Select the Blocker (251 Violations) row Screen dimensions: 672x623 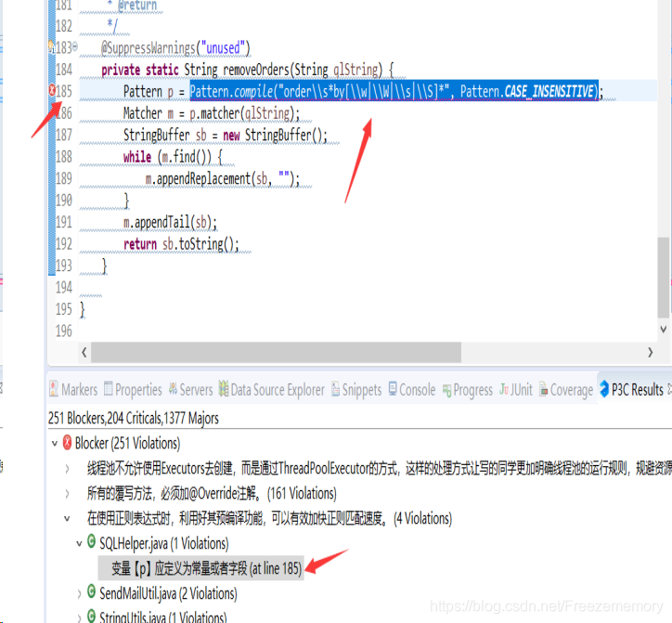coord(127,443)
